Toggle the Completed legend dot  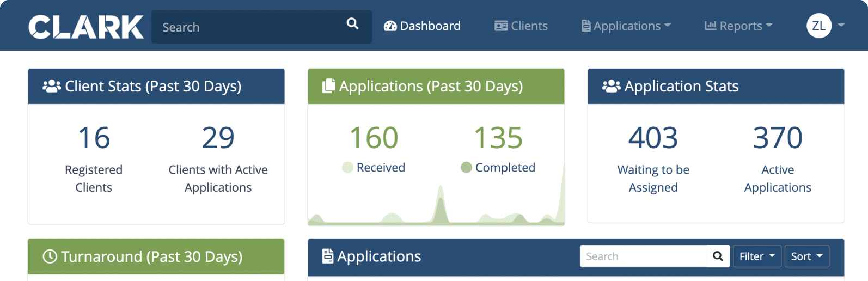[x=466, y=167]
